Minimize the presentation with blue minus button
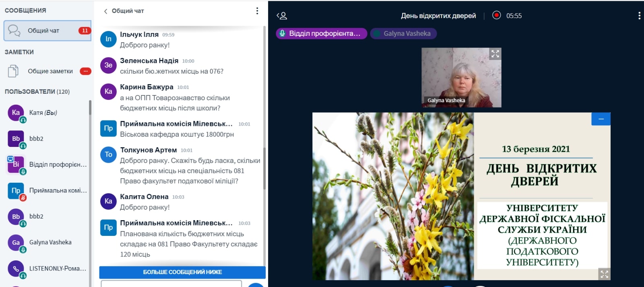 tap(601, 119)
